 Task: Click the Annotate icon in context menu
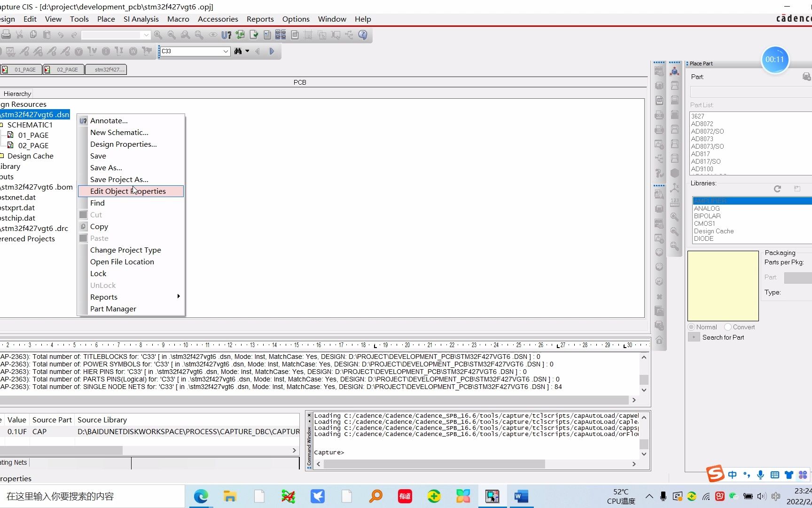(x=83, y=121)
